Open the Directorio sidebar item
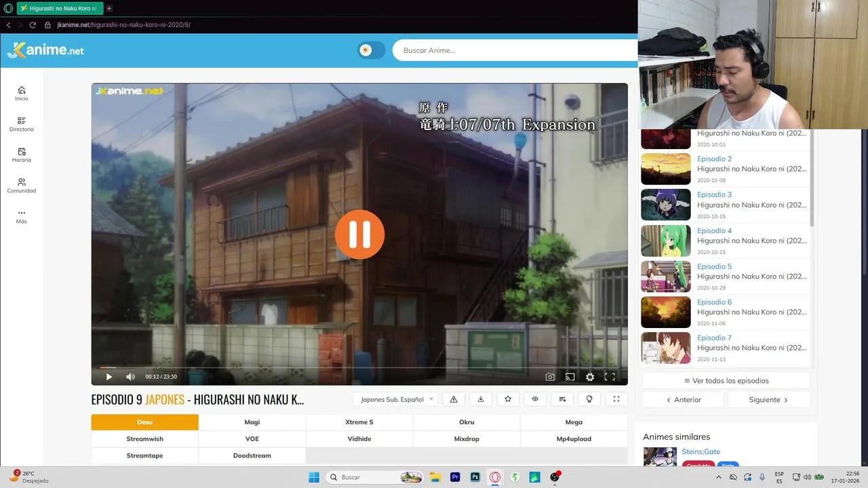868x488 pixels. click(x=22, y=124)
